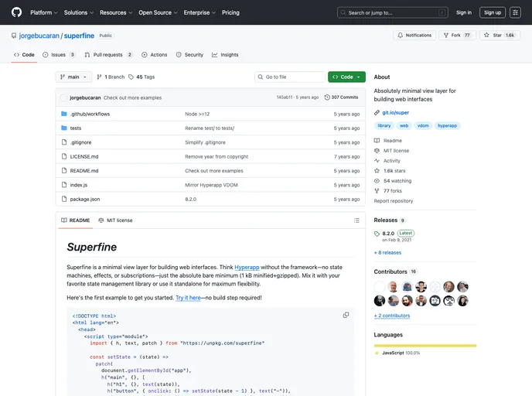
Task: Expand the Enterprise menu
Action: (x=199, y=12)
